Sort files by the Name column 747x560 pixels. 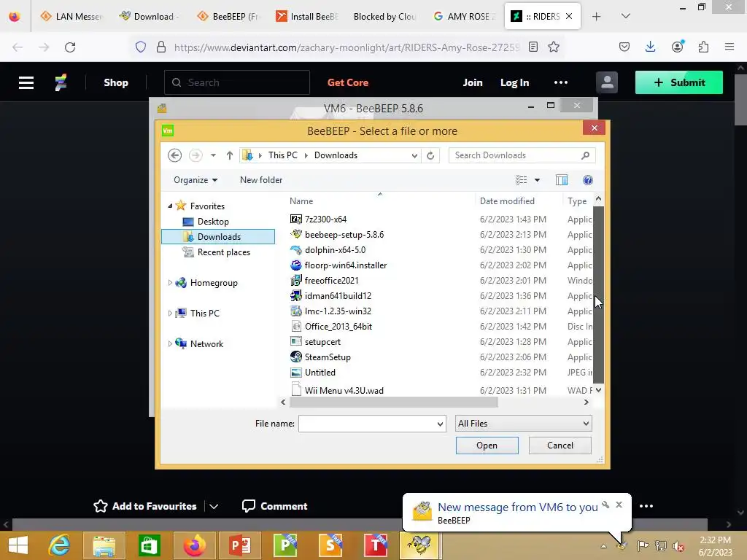coord(301,201)
